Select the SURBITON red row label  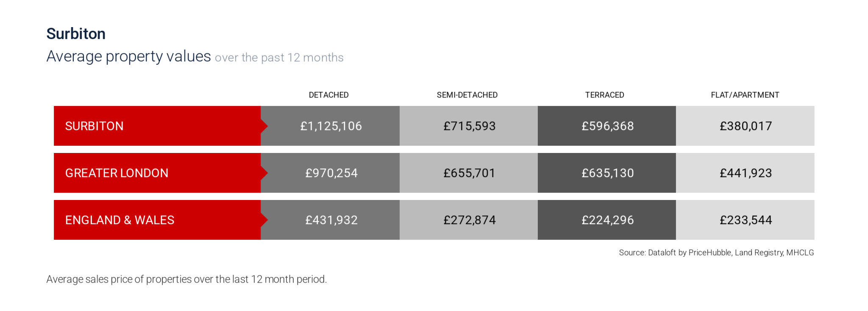[95, 126]
